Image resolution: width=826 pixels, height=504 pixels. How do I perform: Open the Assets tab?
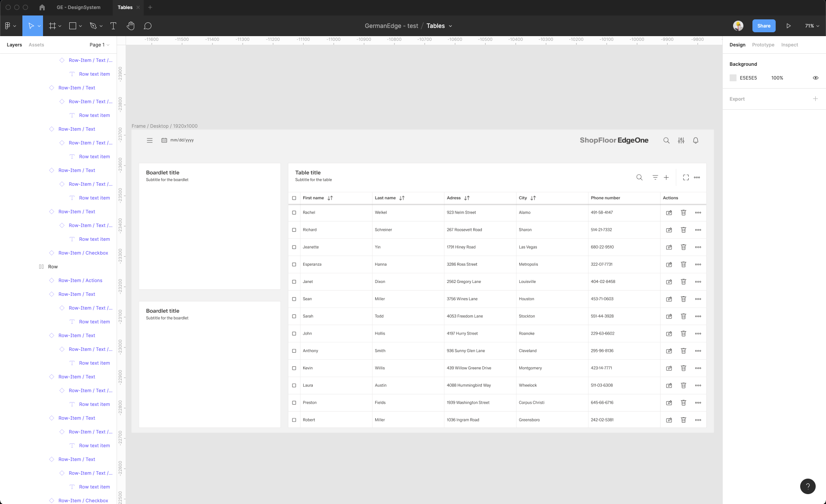click(x=36, y=45)
